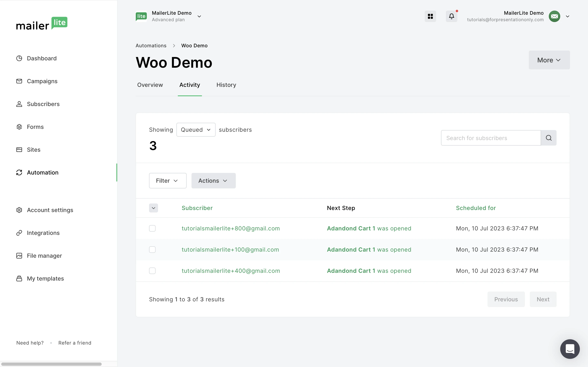The height and width of the screenshot is (367, 588).
Task: Click the Forms stack icon
Action: [x=19, y=127]
